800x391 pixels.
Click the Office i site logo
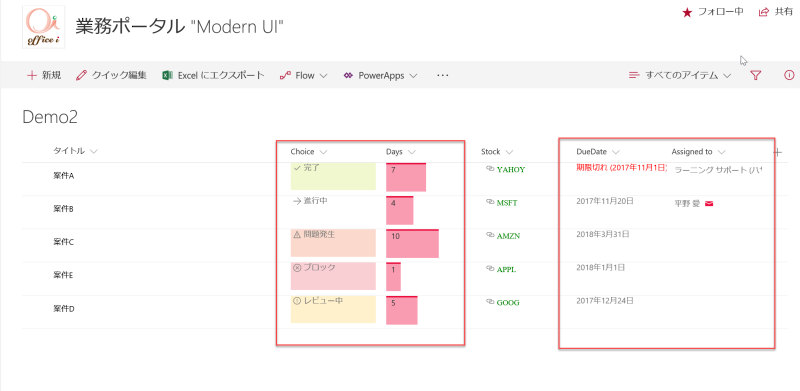pyautogui.click(x=43, y=27)
